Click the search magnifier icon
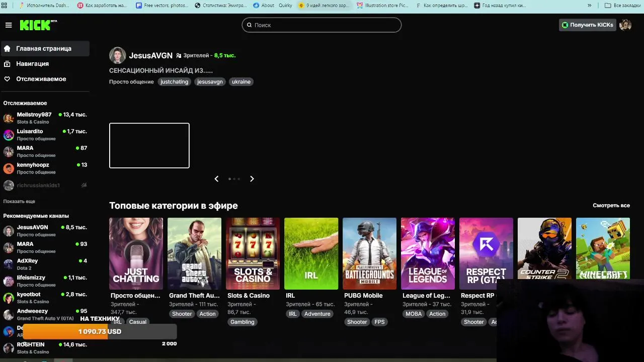 point(249,25)
